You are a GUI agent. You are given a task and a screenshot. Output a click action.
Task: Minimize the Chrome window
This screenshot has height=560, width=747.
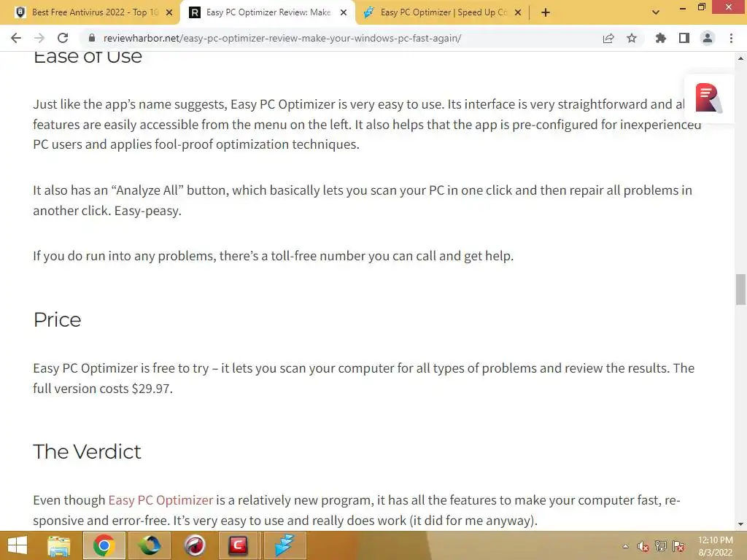click(x=683, y=7)
